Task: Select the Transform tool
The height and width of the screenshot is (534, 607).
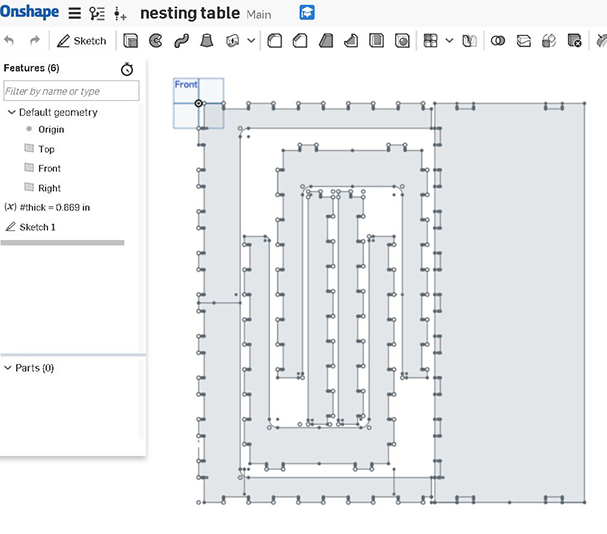Action: tap(549, 41)
